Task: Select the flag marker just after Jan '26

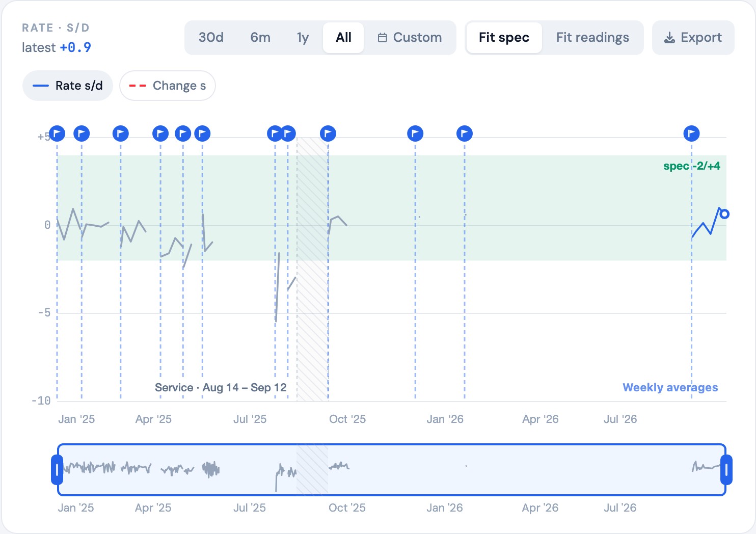Action: tap(464, 133)
